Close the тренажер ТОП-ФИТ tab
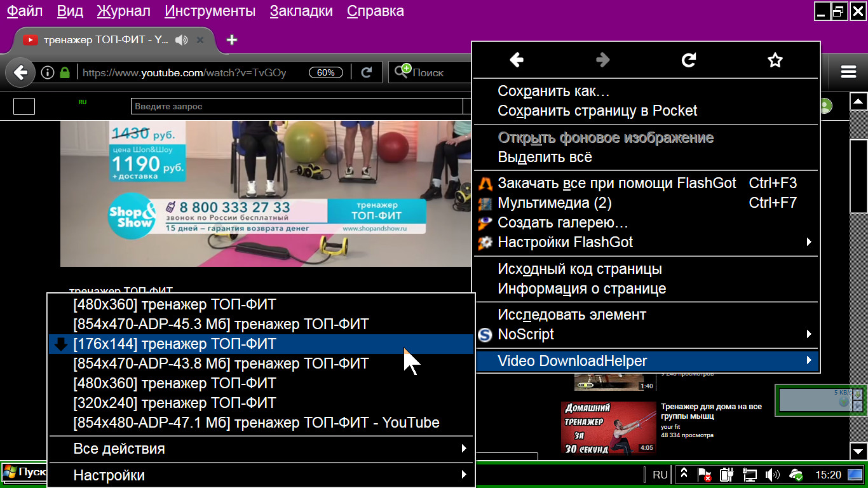Screen dimensions: 868x488 click(x=200, y=40)
